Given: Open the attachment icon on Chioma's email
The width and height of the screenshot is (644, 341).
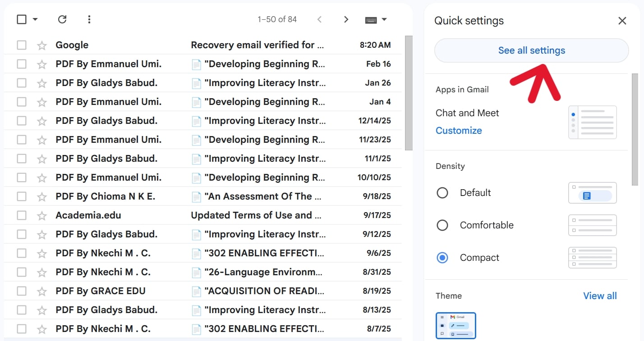Looking at the screenshot, I should tap(196, 196).
